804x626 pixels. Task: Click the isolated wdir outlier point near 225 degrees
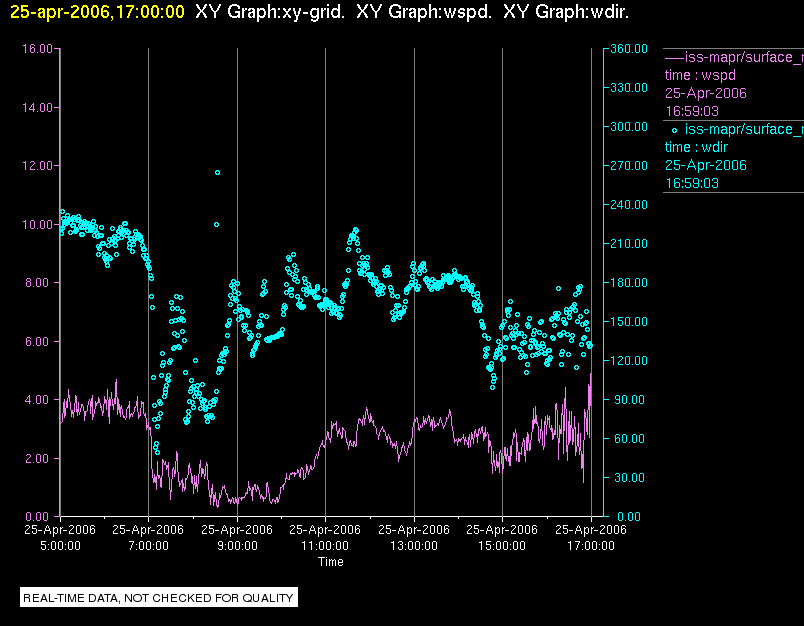[216, 225]
